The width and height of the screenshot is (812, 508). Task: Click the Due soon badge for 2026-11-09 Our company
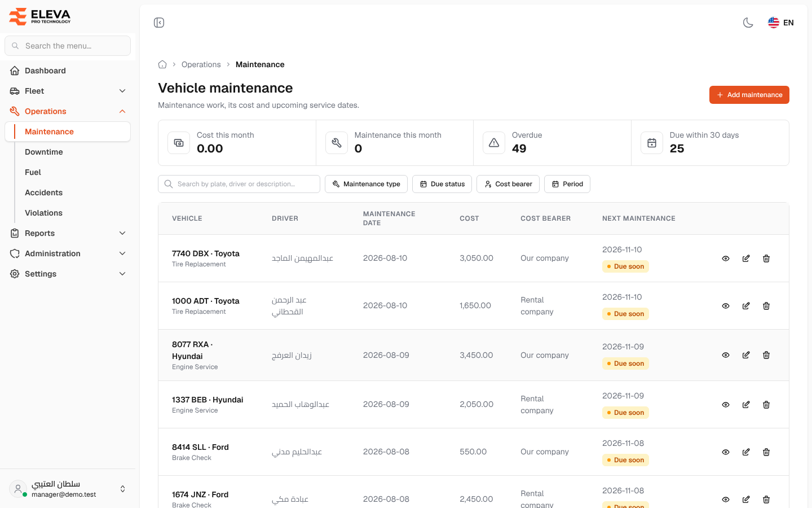(625, 364)
